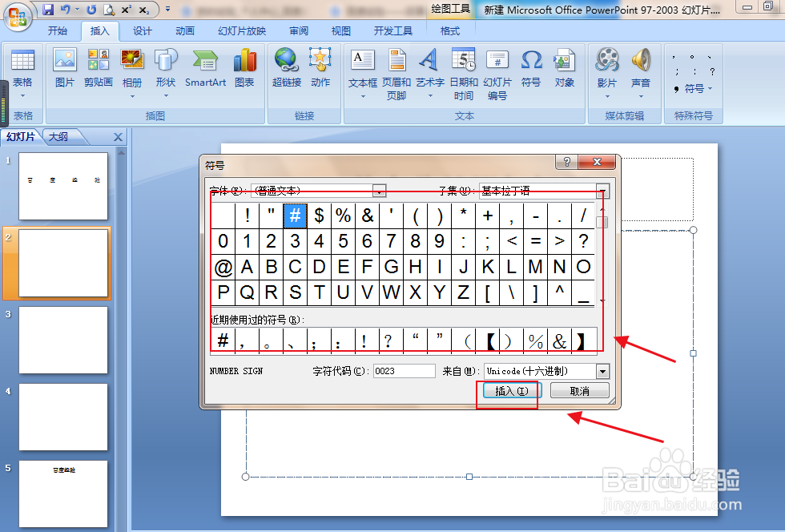Switch to the 设计 ribbon tab
This screenshot has width=785, height=532.
pyautogui.click(x=143, y=31)
